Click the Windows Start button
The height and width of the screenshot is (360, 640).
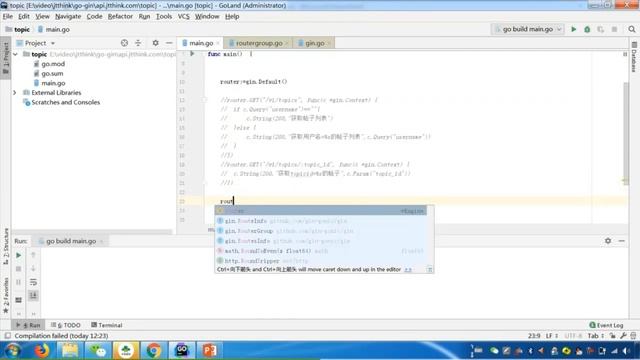[x=12, y=351]
